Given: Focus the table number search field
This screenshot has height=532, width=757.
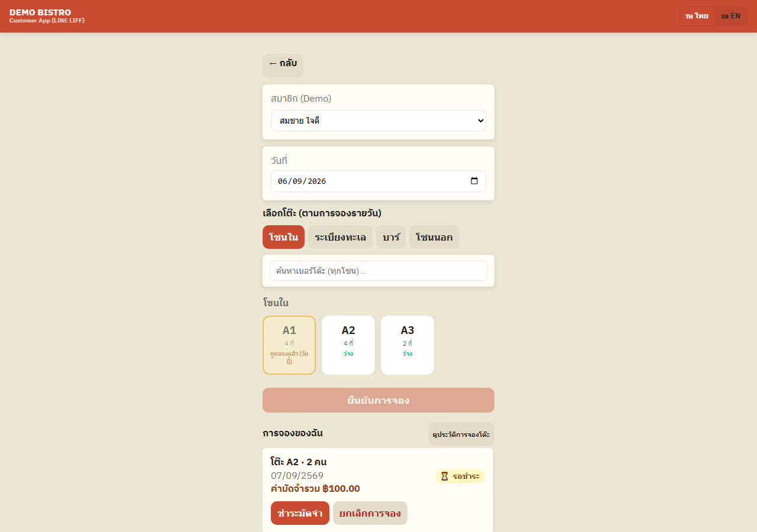Looking at the screenshot, I should 378,271.
